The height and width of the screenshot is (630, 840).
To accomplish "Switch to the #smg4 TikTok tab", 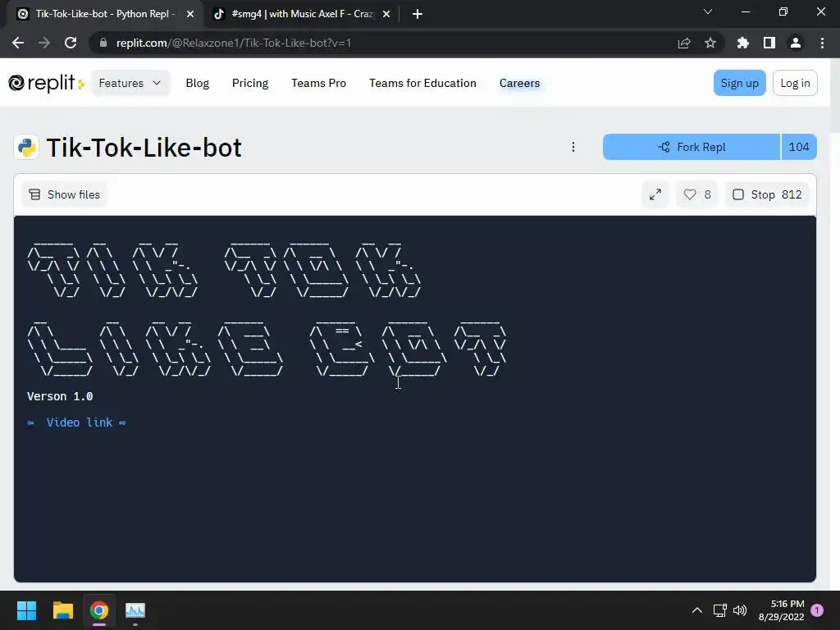I will [300, 14].
